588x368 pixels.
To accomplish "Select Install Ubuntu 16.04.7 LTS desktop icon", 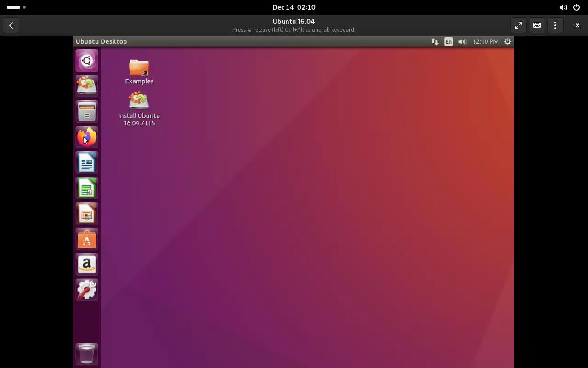I will [139, 109].
